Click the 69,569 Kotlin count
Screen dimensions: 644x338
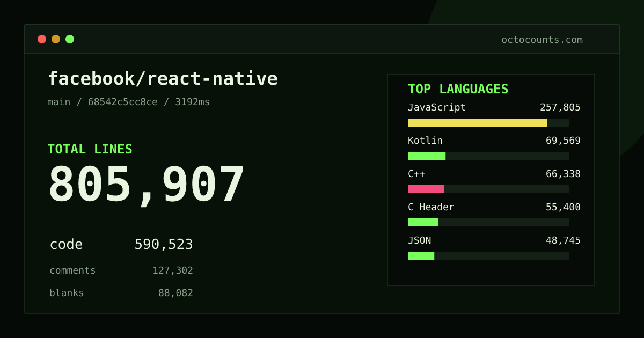click(x=563, y=141)
